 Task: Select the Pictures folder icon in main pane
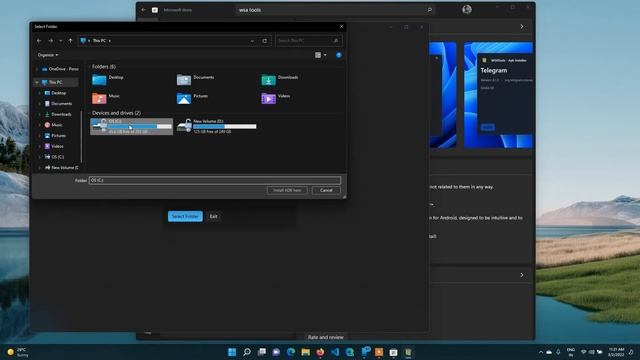[x=184, y=98]
